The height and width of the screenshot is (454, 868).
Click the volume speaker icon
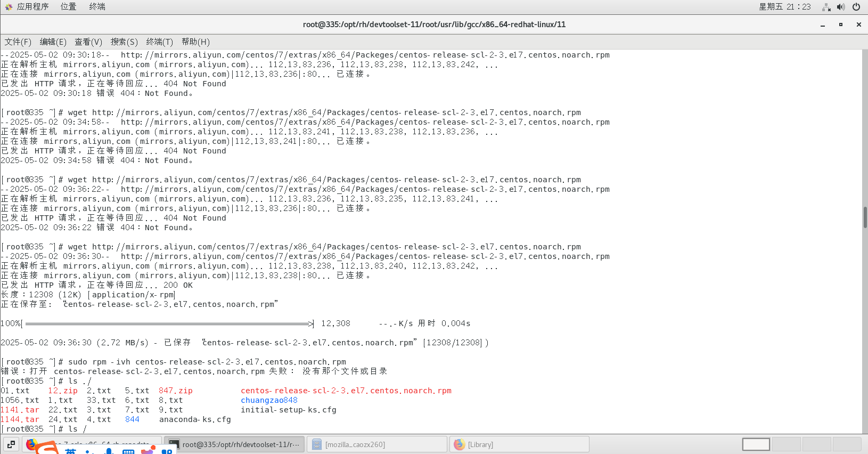(x=841, y=7)
